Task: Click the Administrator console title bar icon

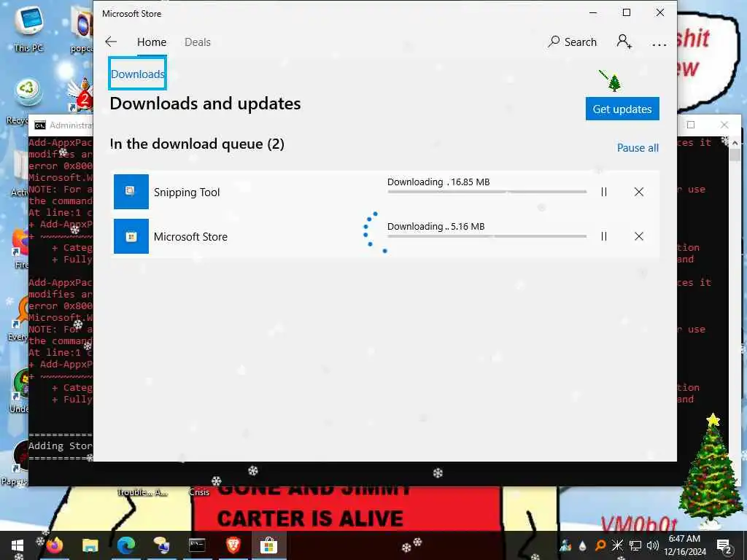Action: click(x=40, y=125)
